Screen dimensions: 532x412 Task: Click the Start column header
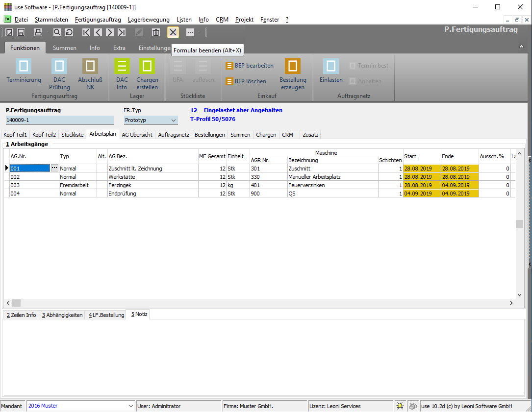422,156
